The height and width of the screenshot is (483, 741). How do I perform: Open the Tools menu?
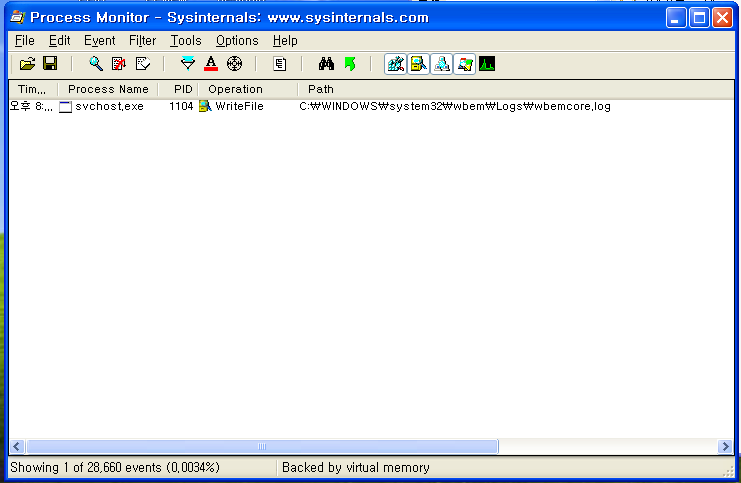click(x=186, y=41)
